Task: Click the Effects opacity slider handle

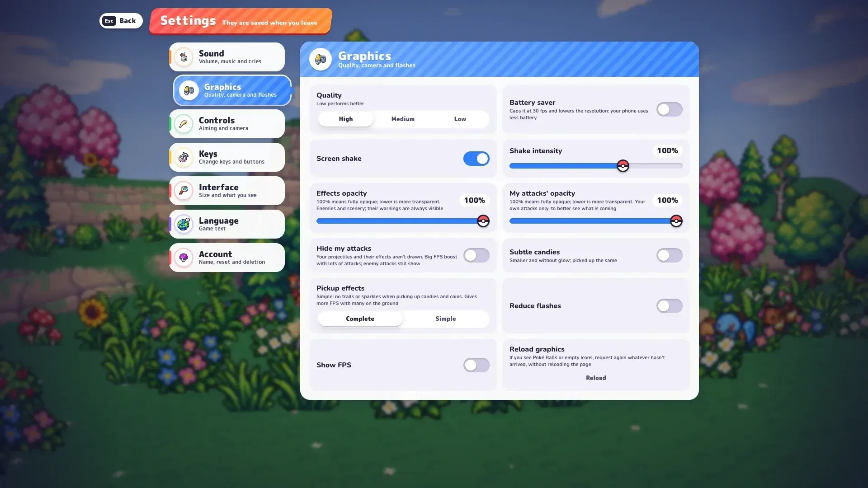Action: point(483,221)
